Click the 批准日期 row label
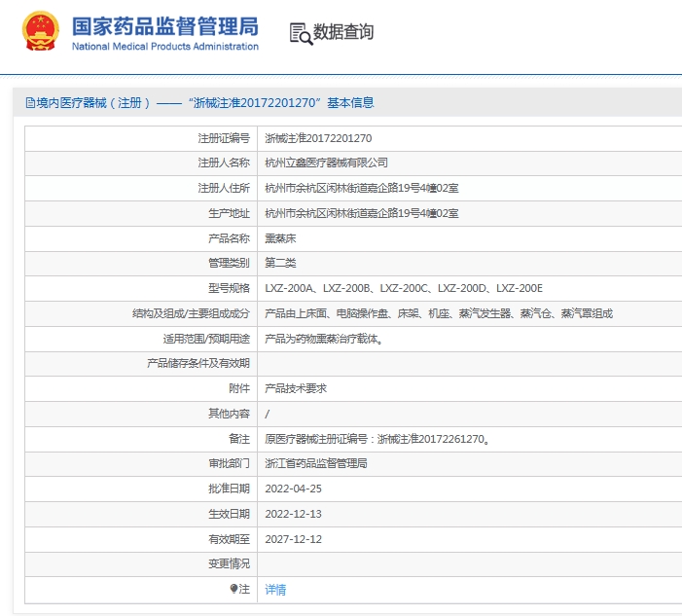The height and width of the screenshot is (616, 682). coord(230,489)
